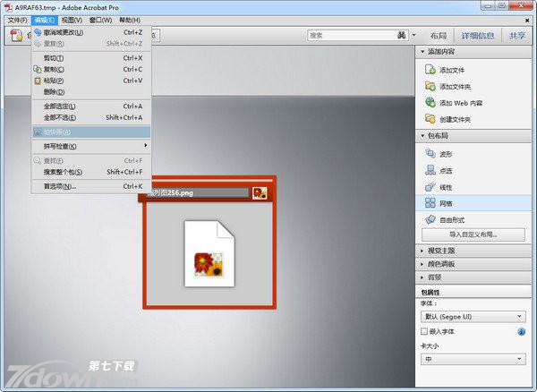Expand the 视觉主题 section

(x=473, y=251)
